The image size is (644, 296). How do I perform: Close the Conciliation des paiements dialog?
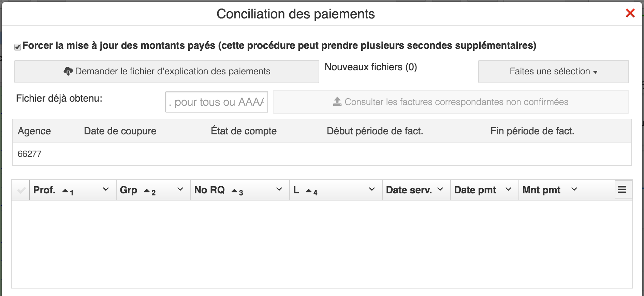pos(630,13)
